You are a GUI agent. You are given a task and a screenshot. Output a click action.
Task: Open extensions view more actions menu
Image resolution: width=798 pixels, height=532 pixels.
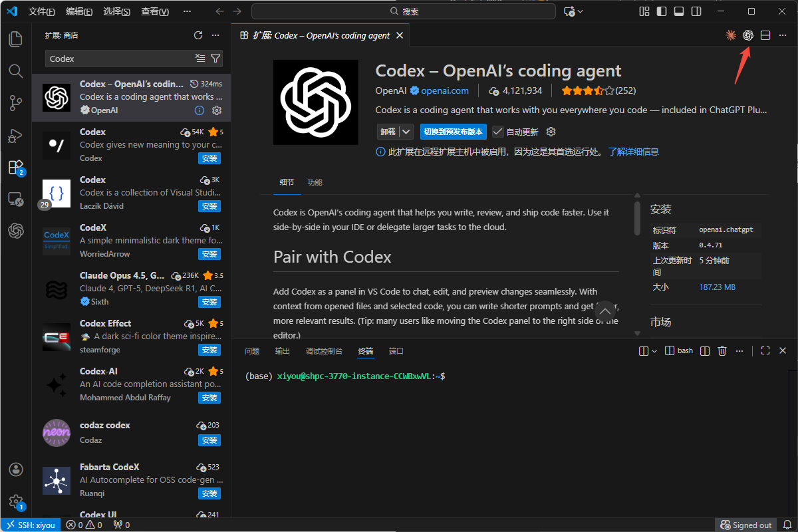pos(215,35)
